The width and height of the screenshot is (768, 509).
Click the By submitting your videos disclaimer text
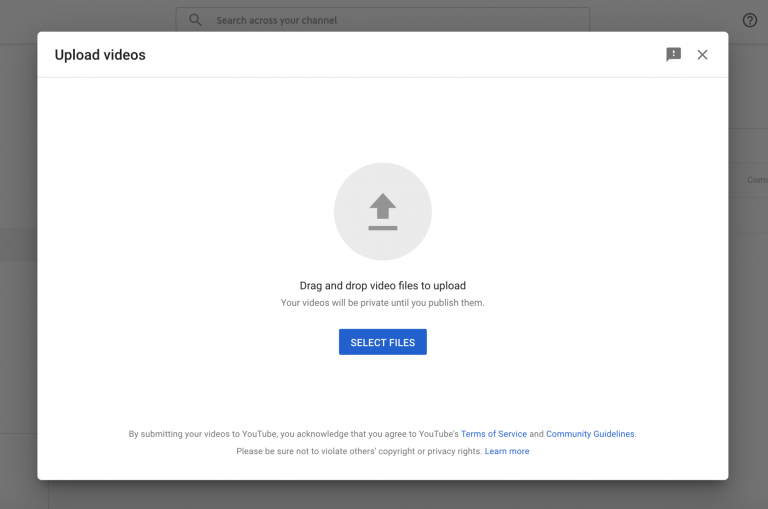pyautogui.click(x=292, y=434)
